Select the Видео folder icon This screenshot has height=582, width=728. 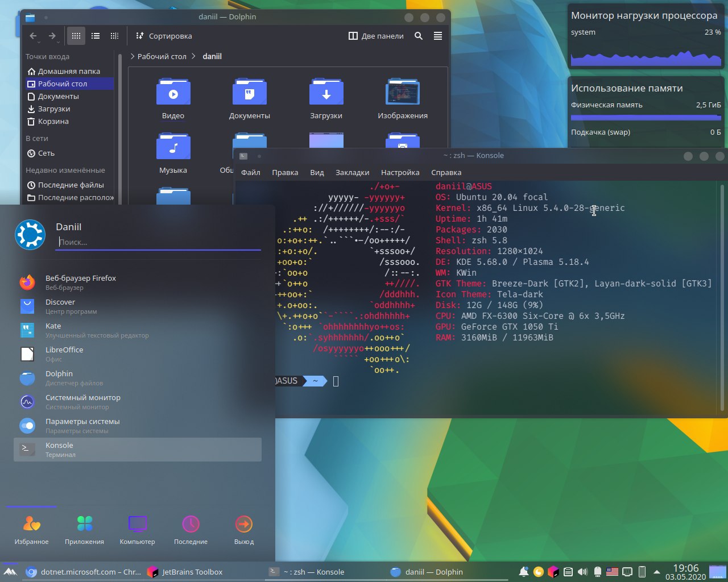pos(173,92)
